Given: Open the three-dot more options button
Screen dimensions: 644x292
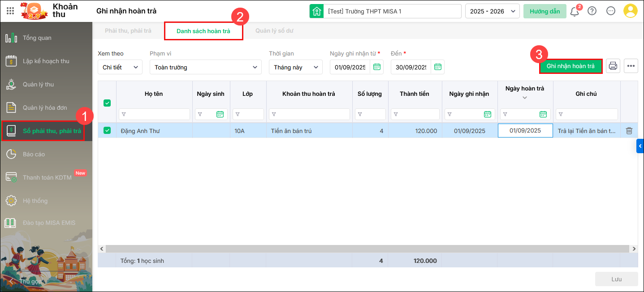Looking at the screenshot, I should click(x=631, y=66).
